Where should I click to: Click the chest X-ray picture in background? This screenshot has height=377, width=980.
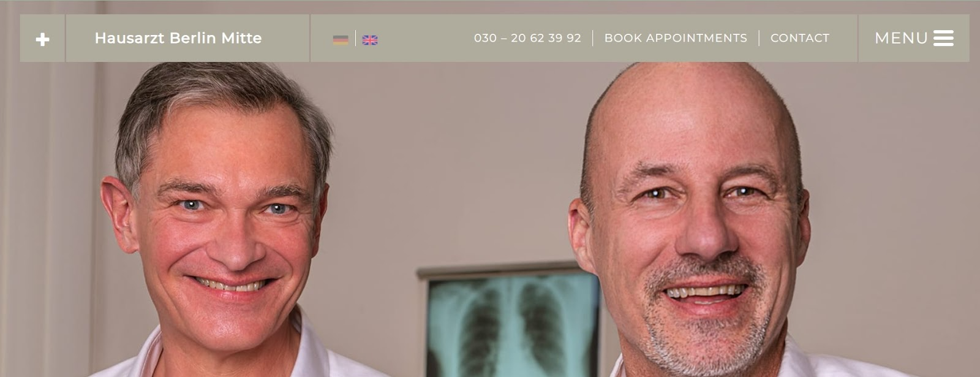tap(511, 322)
